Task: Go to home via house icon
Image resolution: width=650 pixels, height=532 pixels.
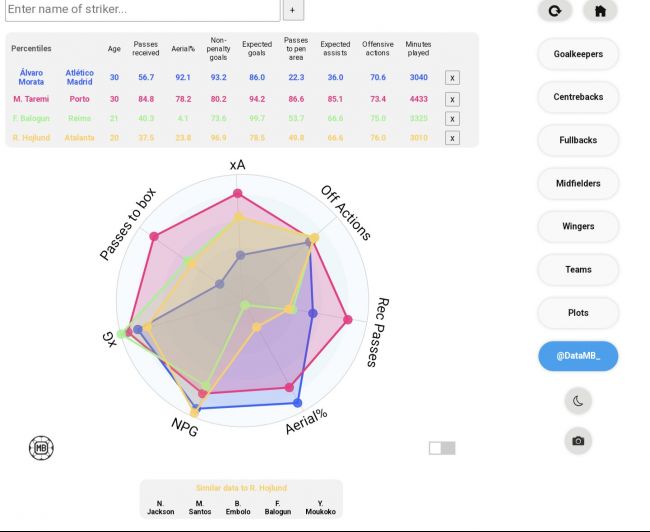Action: [x=600, y=10]
